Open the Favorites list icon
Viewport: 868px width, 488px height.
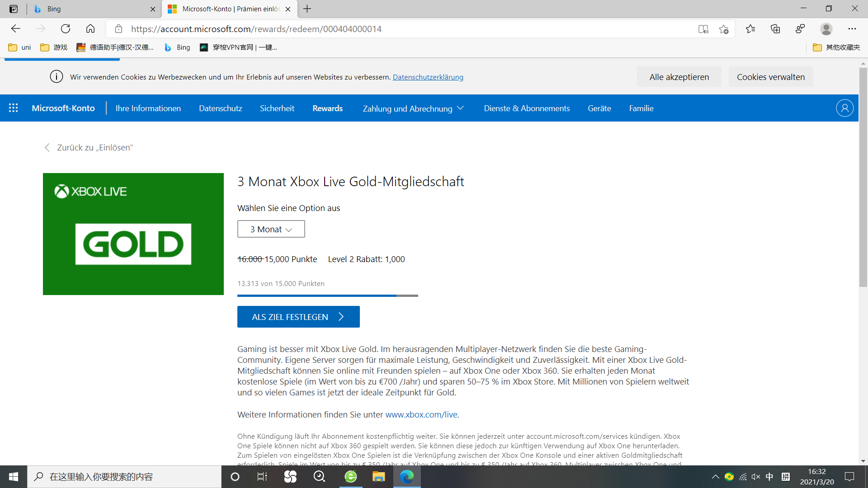750,29
